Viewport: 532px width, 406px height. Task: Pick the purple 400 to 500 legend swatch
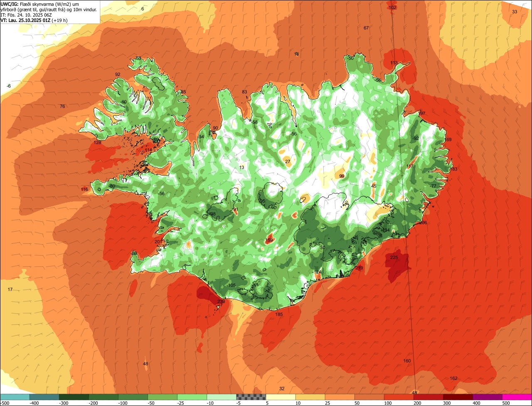coord(487,397)
